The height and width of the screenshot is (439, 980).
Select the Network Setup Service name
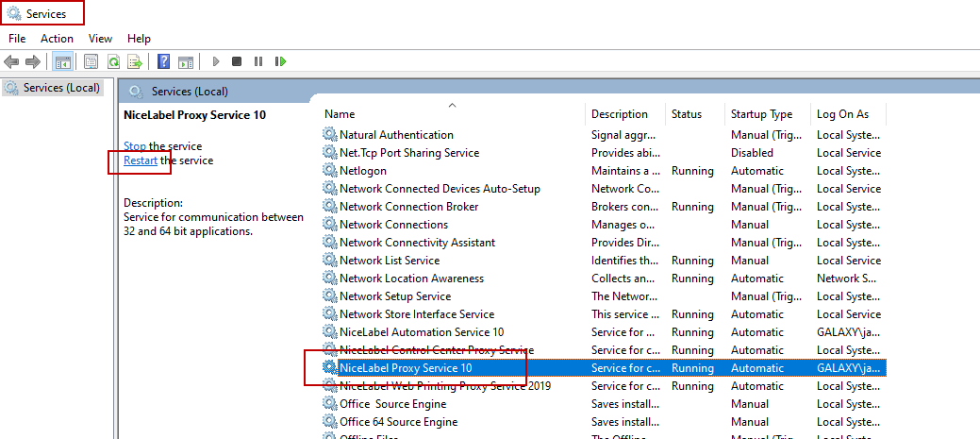click(395, 296)
